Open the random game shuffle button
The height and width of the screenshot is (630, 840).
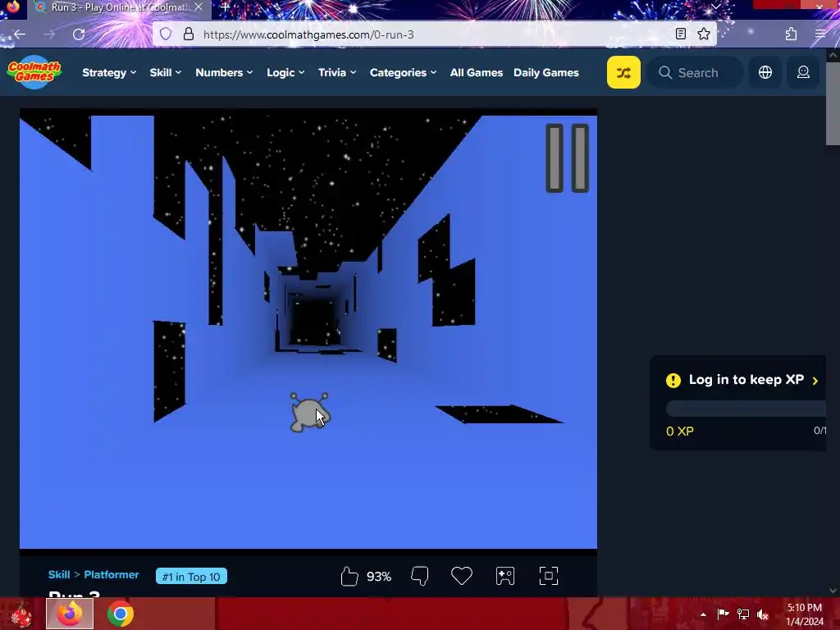pos(623,72)
